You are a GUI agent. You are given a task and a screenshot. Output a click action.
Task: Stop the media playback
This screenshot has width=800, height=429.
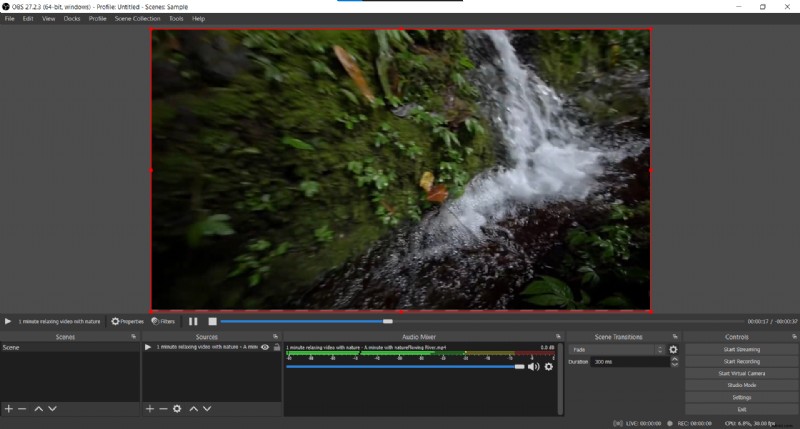click(212, 321)
